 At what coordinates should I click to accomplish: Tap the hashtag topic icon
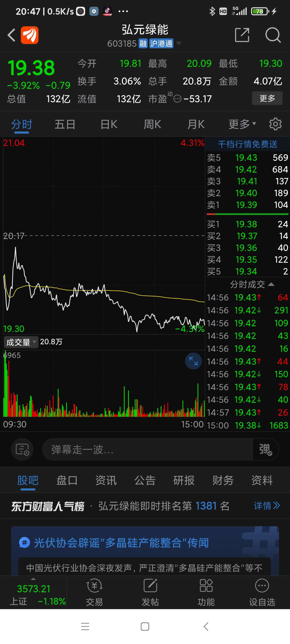(24, 543)
